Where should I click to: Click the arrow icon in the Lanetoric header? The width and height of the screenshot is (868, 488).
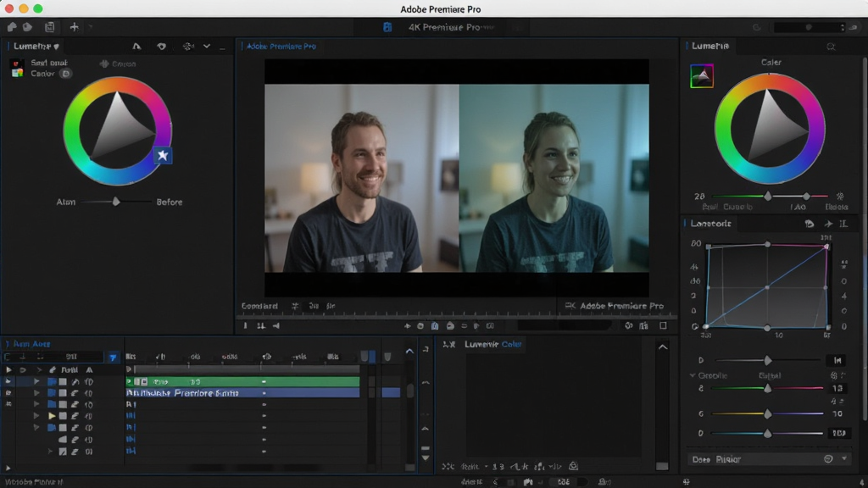(828, 224)
